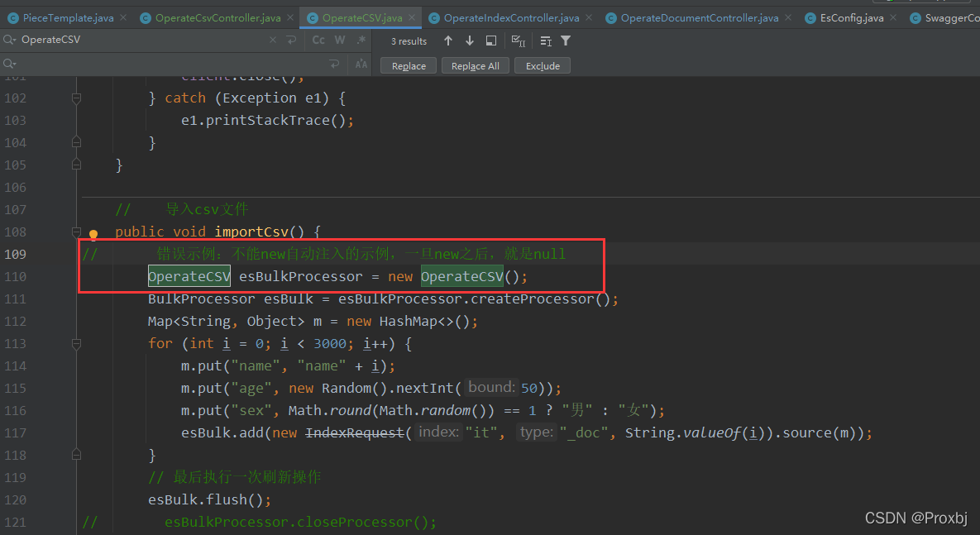Open replace history dropdown in replace field
This screenshot has height=535, width=980.
point(9,64)
